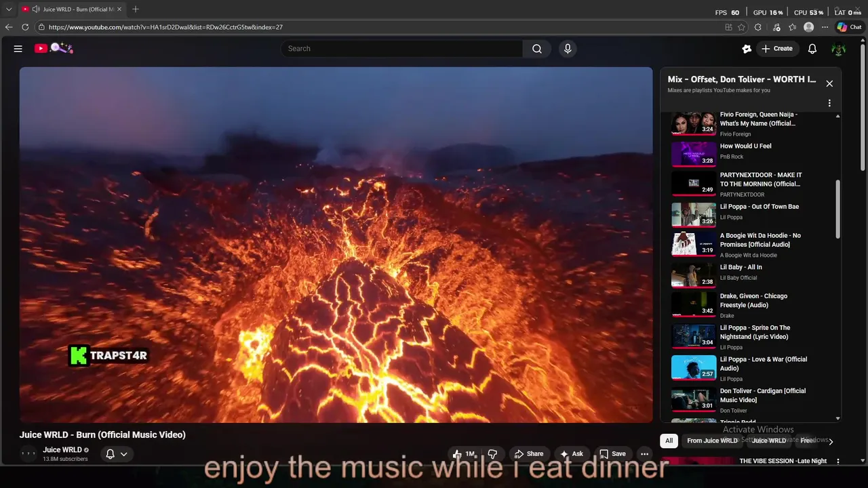Like the Juice WRLD Burn video

(x=465, y=454)
